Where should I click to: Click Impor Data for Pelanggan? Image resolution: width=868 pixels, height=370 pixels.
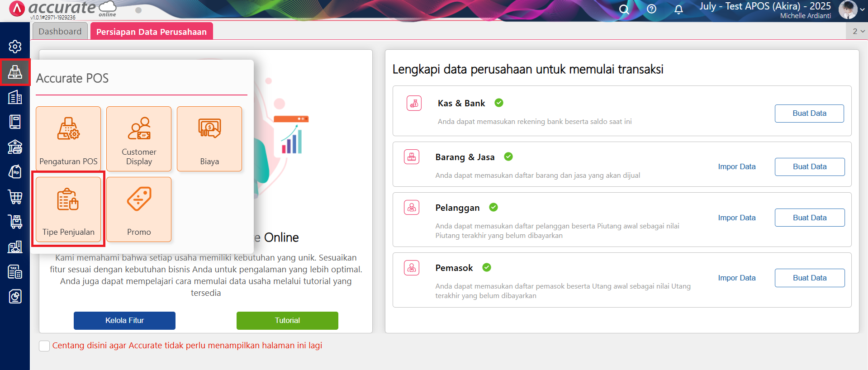pos(737,218)
